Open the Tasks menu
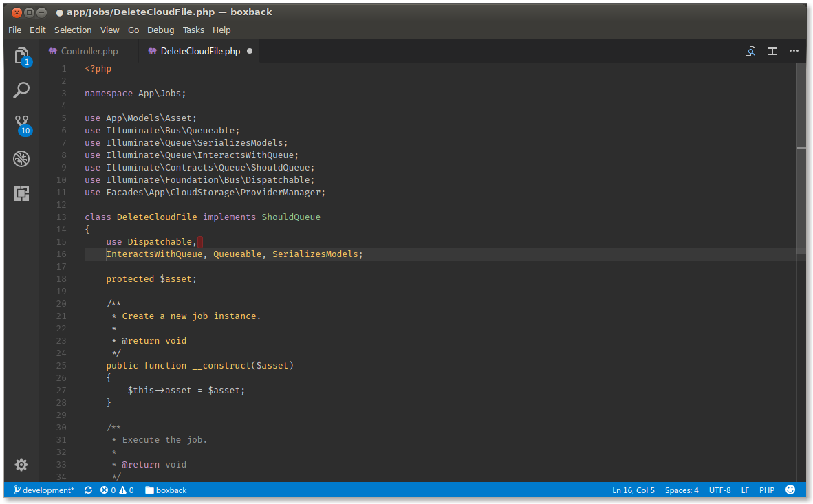This screenshot has height=504, width=813. tap(193, 30)
